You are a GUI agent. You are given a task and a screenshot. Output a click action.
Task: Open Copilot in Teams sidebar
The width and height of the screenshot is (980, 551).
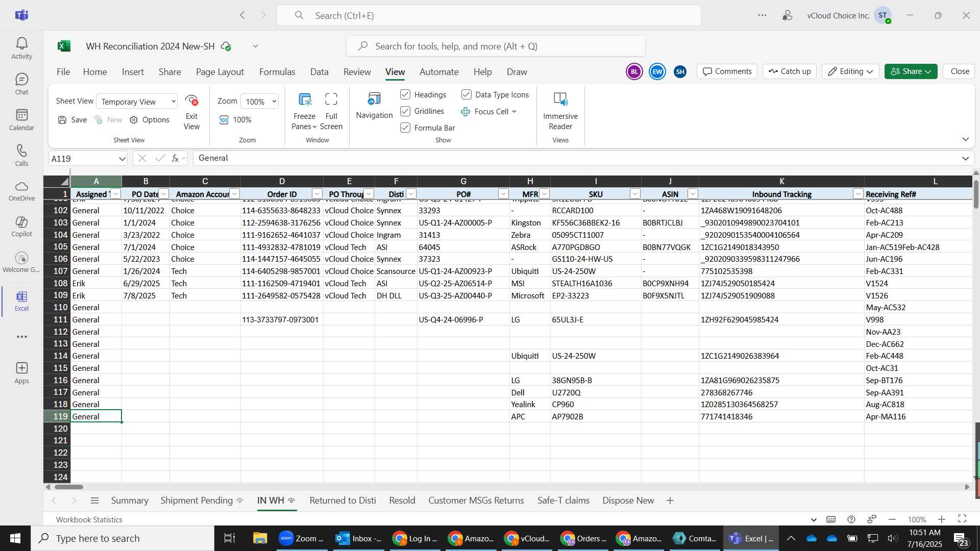(21, 227)
